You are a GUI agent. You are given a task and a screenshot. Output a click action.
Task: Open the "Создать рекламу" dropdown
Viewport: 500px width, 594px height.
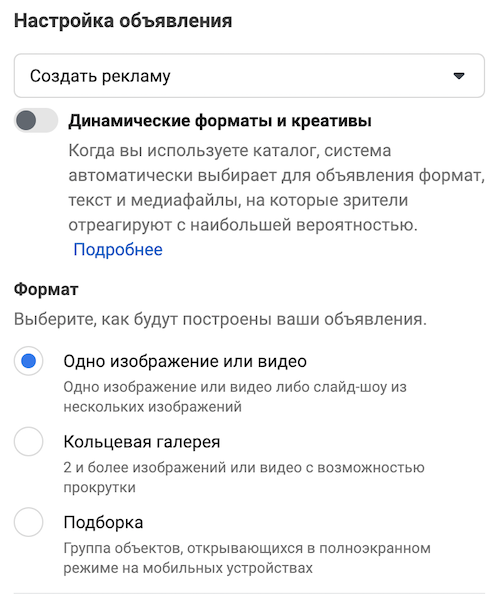(x=249, y=76)
